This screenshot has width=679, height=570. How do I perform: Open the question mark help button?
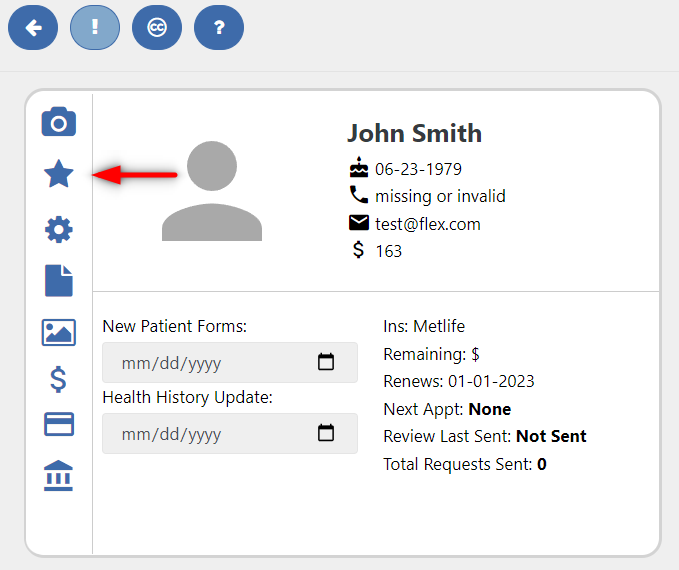click(219, 28)
